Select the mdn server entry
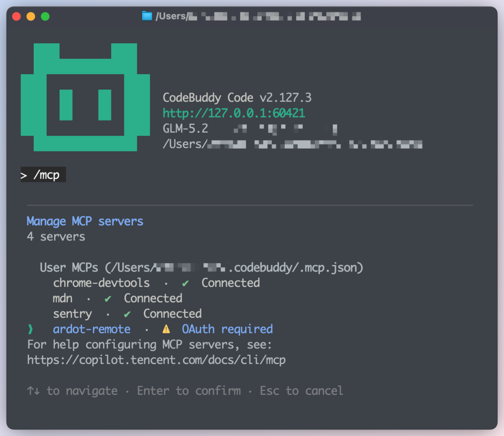The image size is (504, 436). (x=117, y=299)
